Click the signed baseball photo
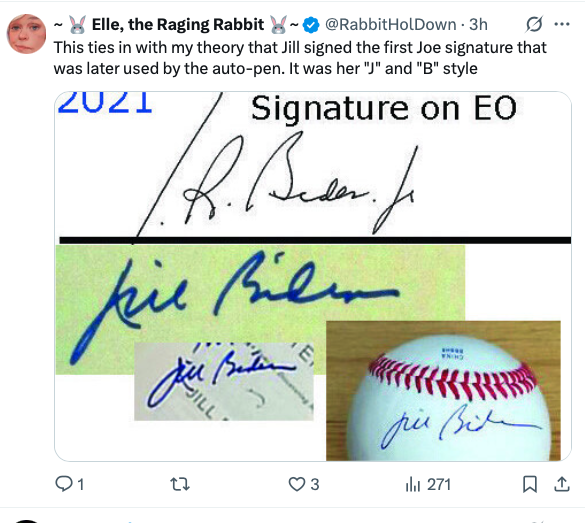Viewport: 585px width, 523px height. click(x=443, y=391)
